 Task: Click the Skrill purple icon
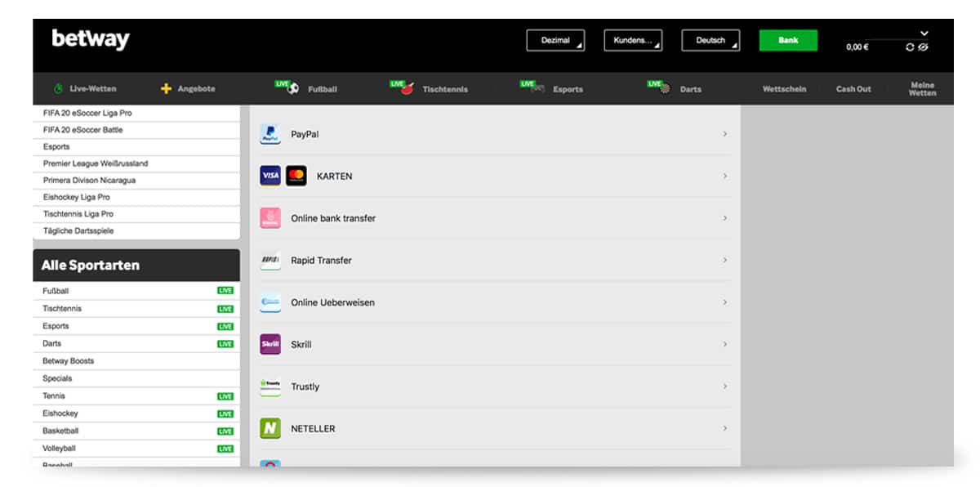point(269,344)
